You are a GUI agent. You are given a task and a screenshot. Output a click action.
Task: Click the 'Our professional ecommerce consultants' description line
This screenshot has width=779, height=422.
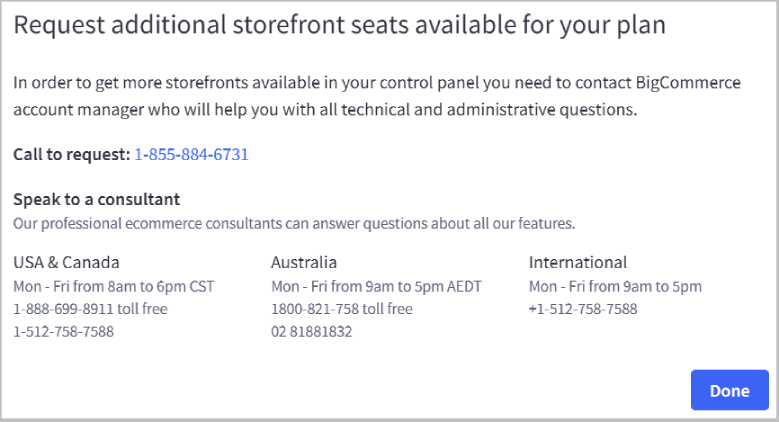(x=294, y=222)
